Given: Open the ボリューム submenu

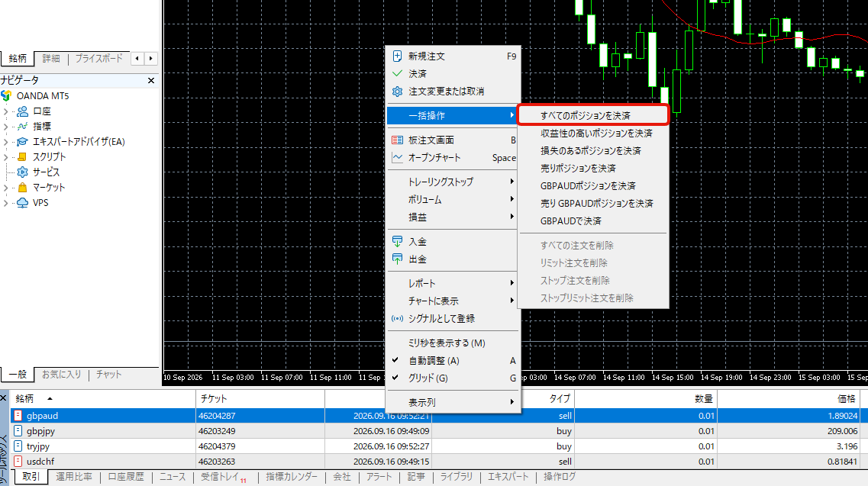Looking at the screenshot, I should (x=453, y=199).
